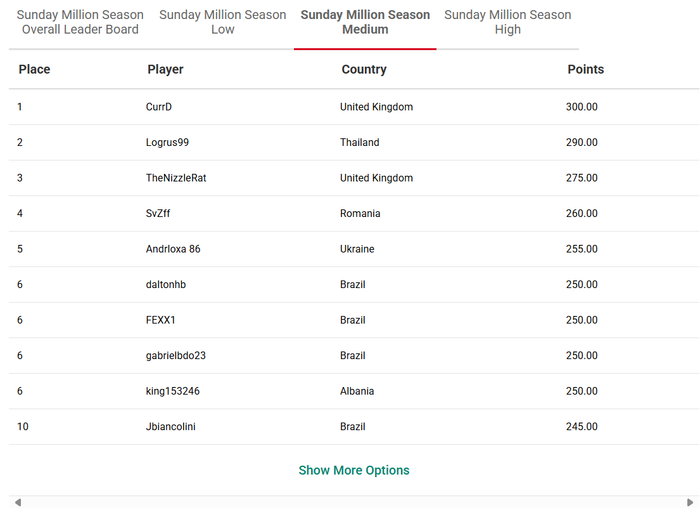Image resolution: width=700 pixels, height=512 pixels.
Task: Click the Place column header
Action: (x=34, y=69)
